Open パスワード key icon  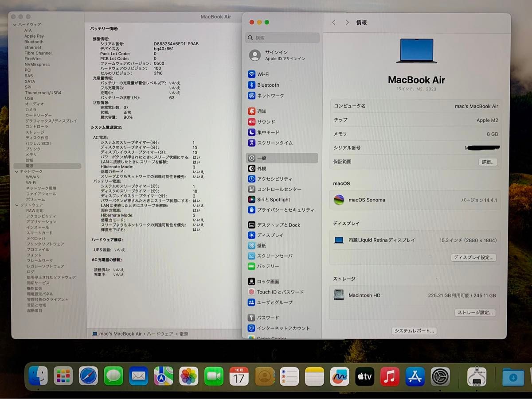(251, 318)
